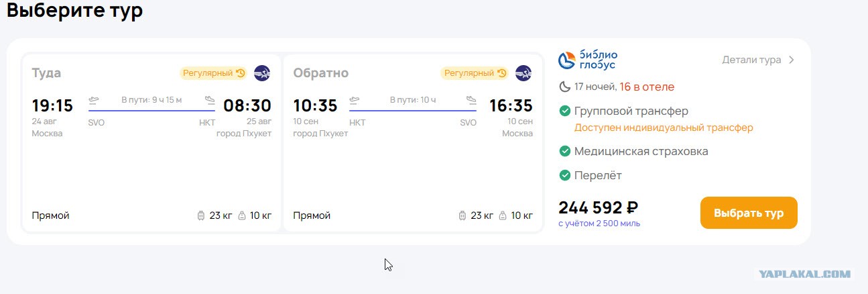This screenshot has height=294, width=868.
Task: Click the Перелёт green checkmark
Action: coord(564,175)
